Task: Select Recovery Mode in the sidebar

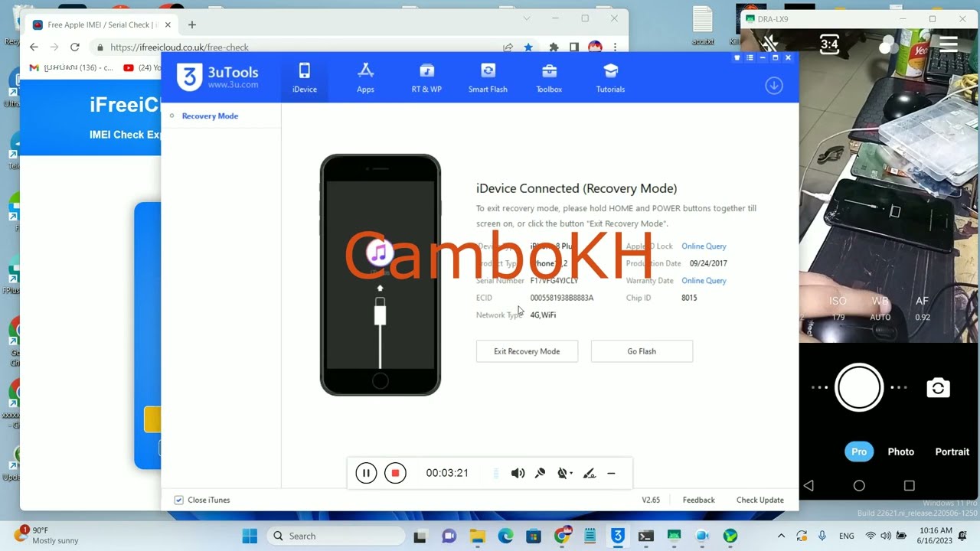Action: (210, 116)
